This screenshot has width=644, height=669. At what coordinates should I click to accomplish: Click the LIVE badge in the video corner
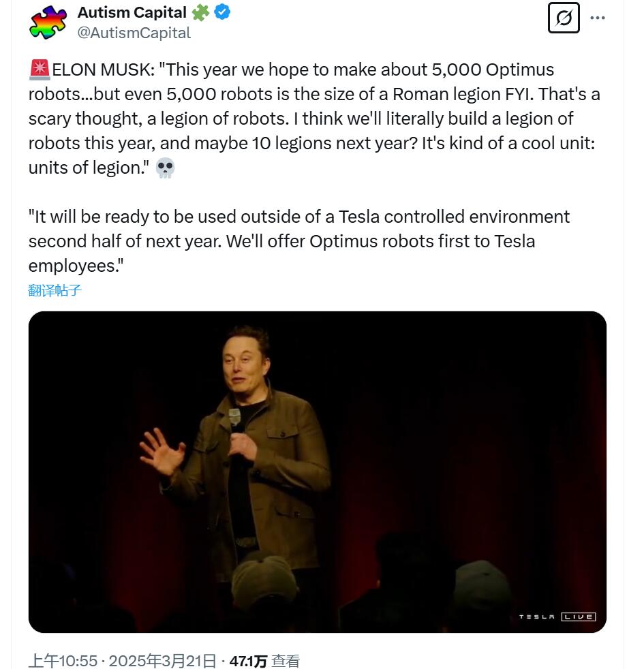(578, 617)
